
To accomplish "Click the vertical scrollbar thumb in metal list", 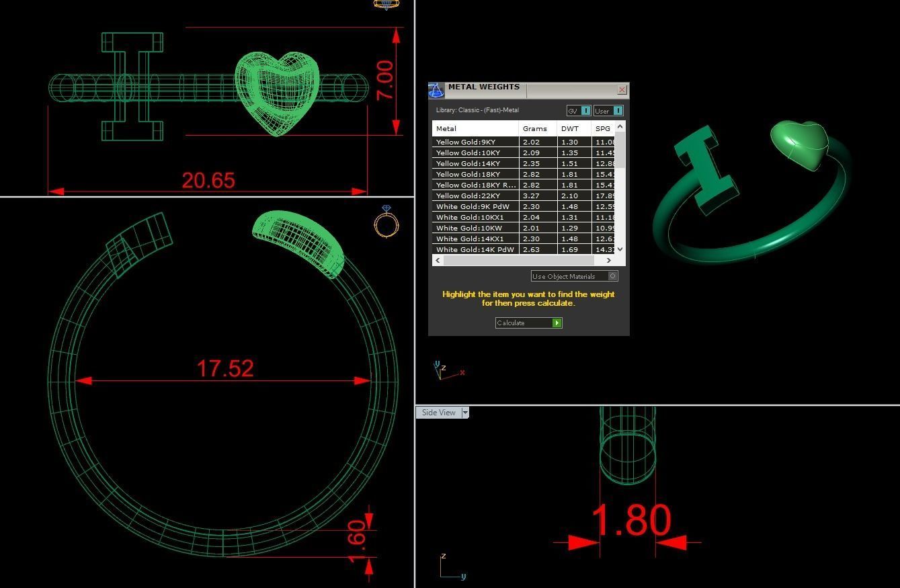I will point(620,150).
